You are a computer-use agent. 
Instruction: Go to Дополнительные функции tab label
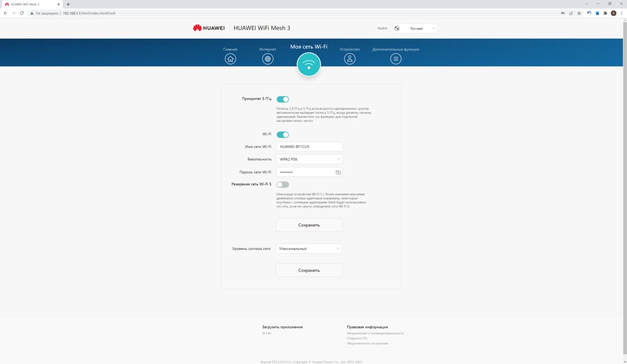(396, 49)
